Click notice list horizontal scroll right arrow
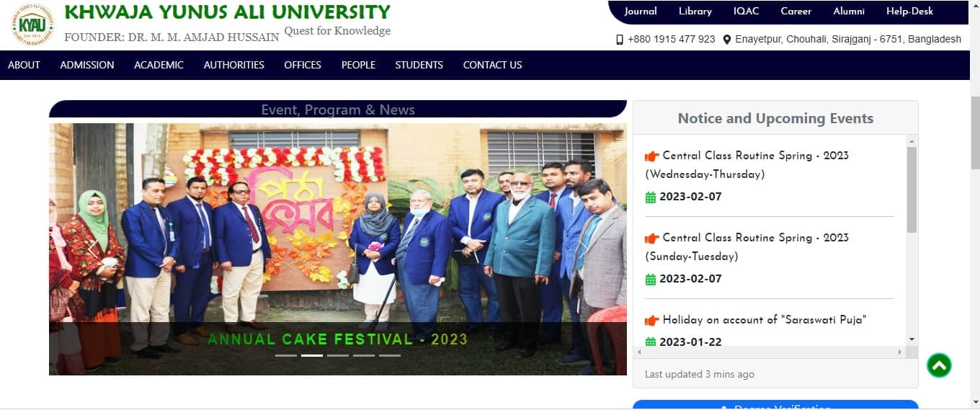 click(x=900, y=352)
